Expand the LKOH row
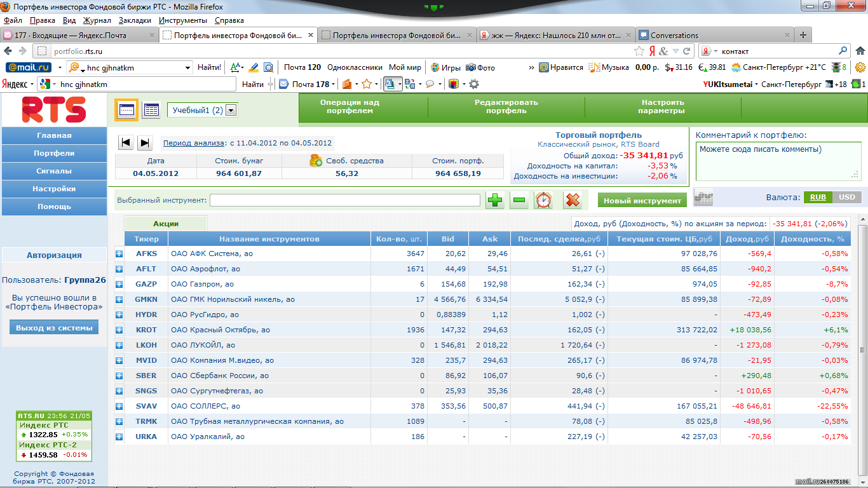The height and width of the screenshot is (488, 868). pos(119,345)
